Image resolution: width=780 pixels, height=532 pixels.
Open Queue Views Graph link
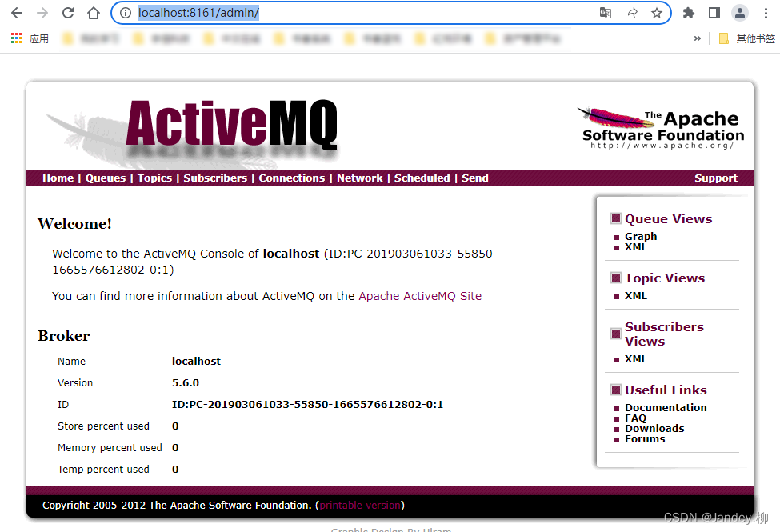click(x=641, y=236)
